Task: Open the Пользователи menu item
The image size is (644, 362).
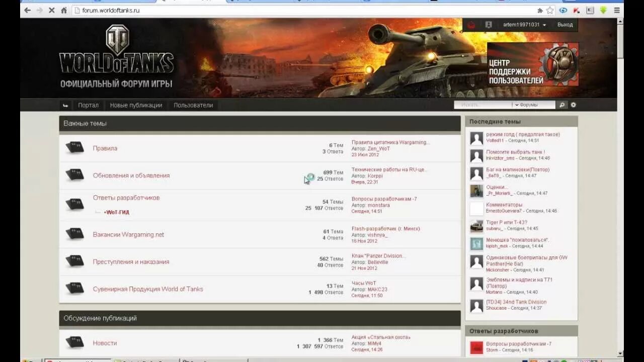Action: coord(193,105)
